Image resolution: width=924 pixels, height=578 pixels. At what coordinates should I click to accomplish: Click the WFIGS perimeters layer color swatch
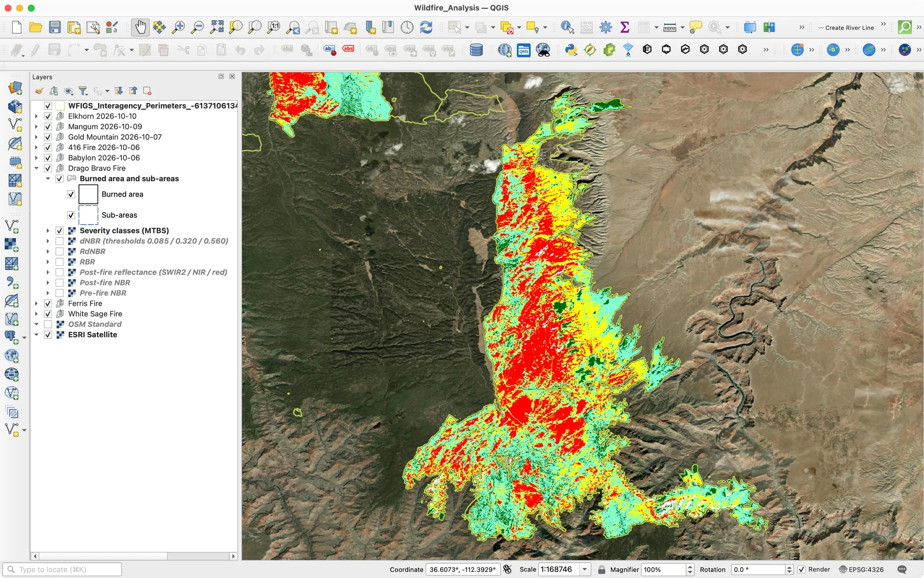(x=60, y=106)
